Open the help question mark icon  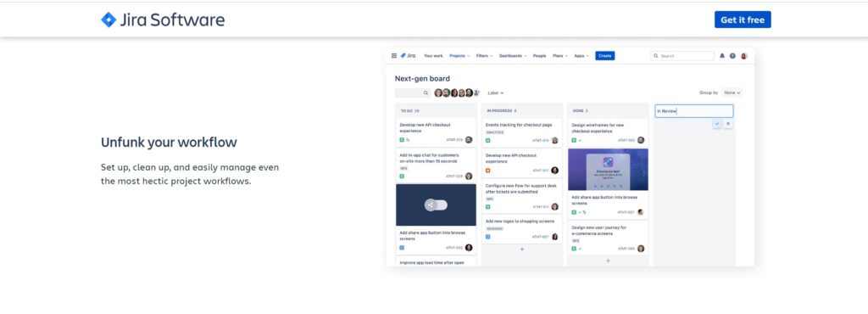point(732,56)
